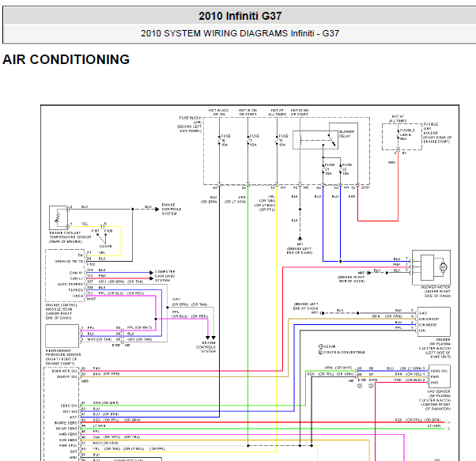Click the 'REAR HTR SIG' terminal label
The image size is (476, 461).
65,371
